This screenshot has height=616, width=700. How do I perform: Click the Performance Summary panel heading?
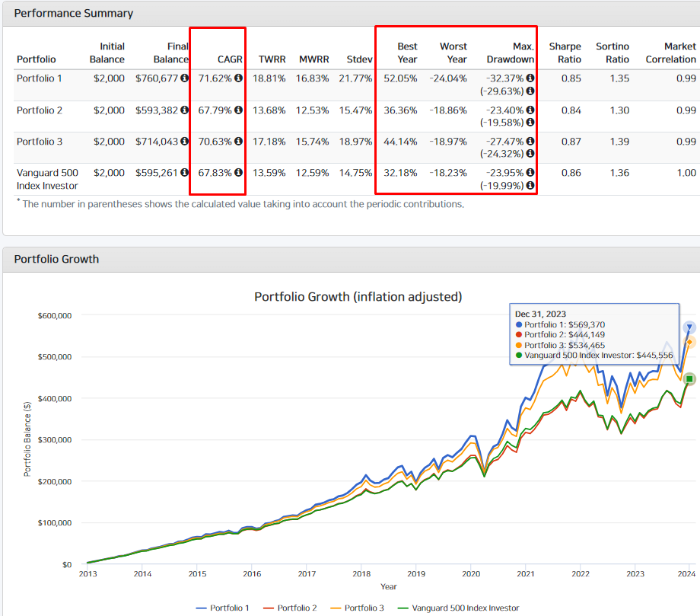click(73, 13)
